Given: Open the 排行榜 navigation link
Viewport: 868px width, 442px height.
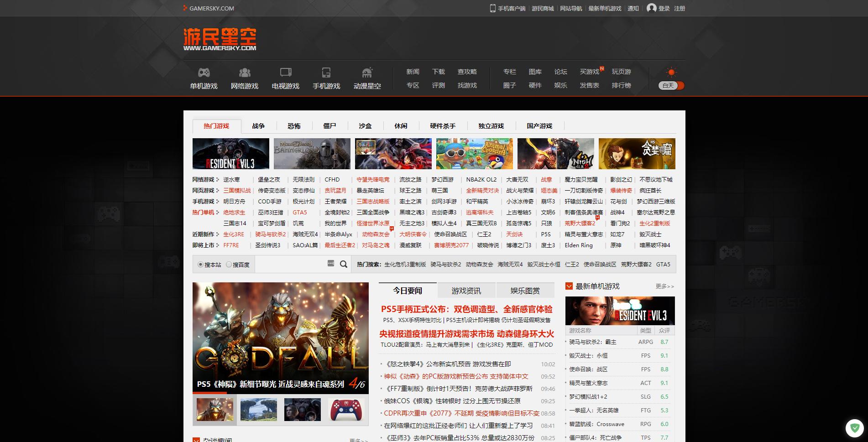Looking at the screenshot, I should coord(621,85).
